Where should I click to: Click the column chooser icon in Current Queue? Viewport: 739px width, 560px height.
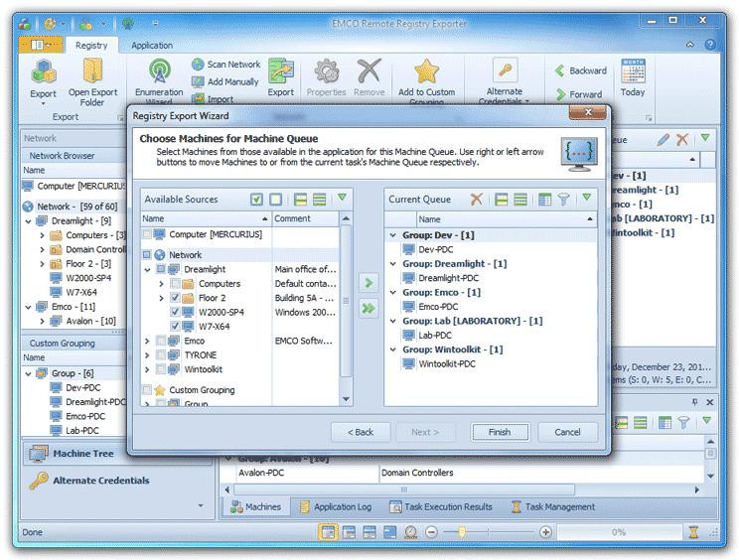(x=545, y=200)
